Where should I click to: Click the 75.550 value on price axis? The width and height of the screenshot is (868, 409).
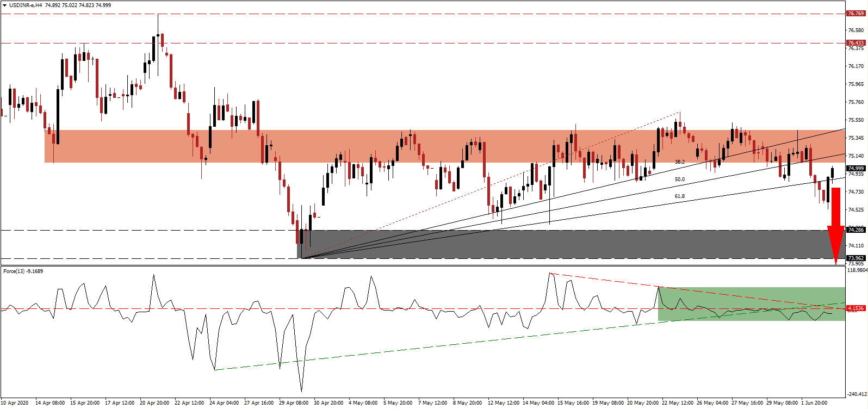pyautogui.click(x=855, y=120)
